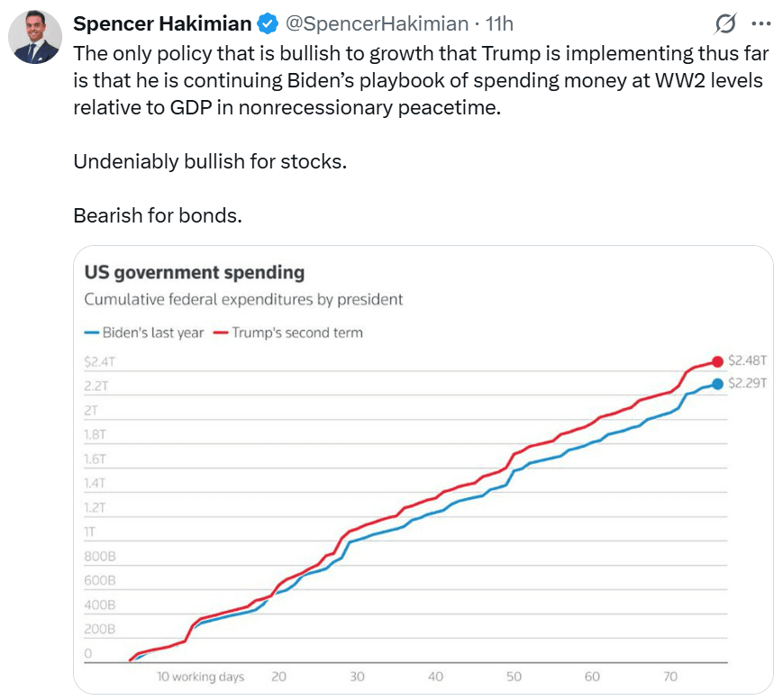The image size is (783, 700).
Task: Click the blue Biden's last year legend marker
Action: pyautogui.click(x=92, y=333)
